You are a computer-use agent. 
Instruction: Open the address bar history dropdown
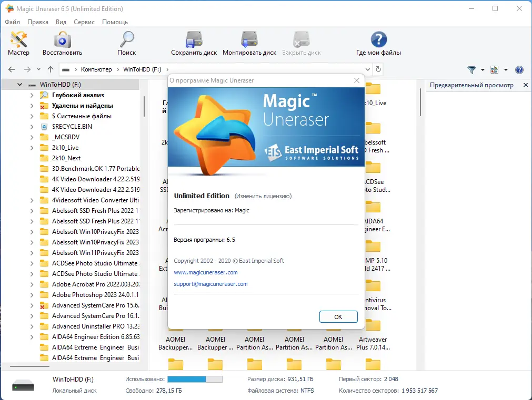point(367,69)
